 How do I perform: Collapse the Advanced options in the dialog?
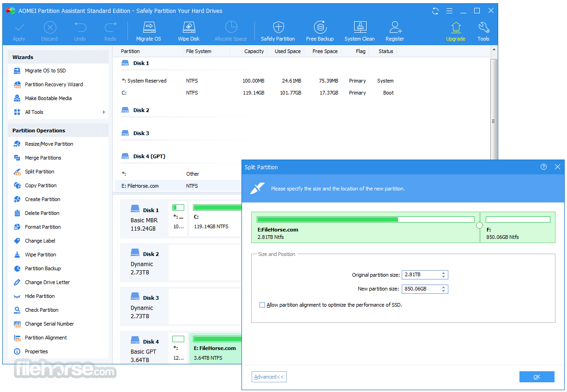(x=269, y=377)
